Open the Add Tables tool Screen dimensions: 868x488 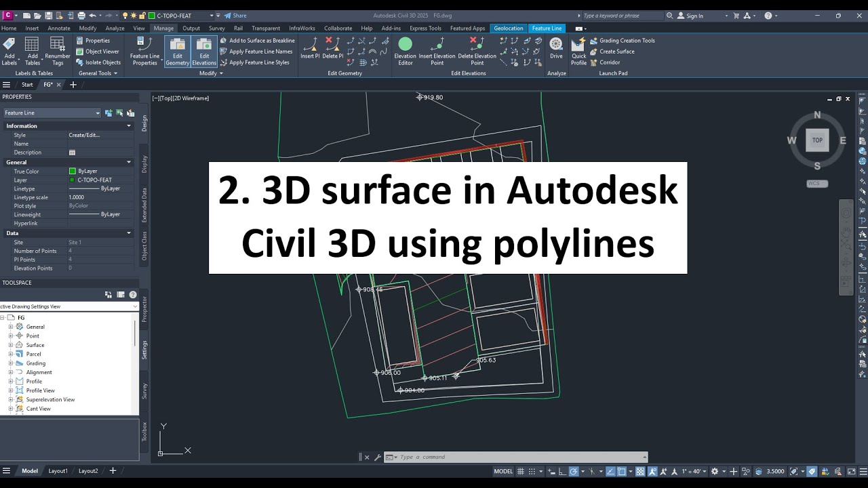pyautogui.click(x=33, y=51)
